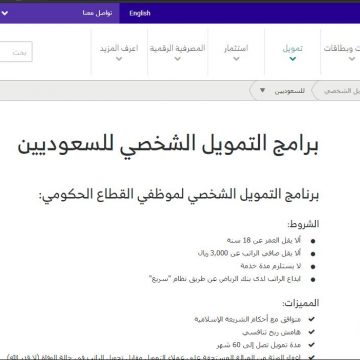Select text مدة تمويل تصل إلى 60 شهر

[x=259, y=345]
